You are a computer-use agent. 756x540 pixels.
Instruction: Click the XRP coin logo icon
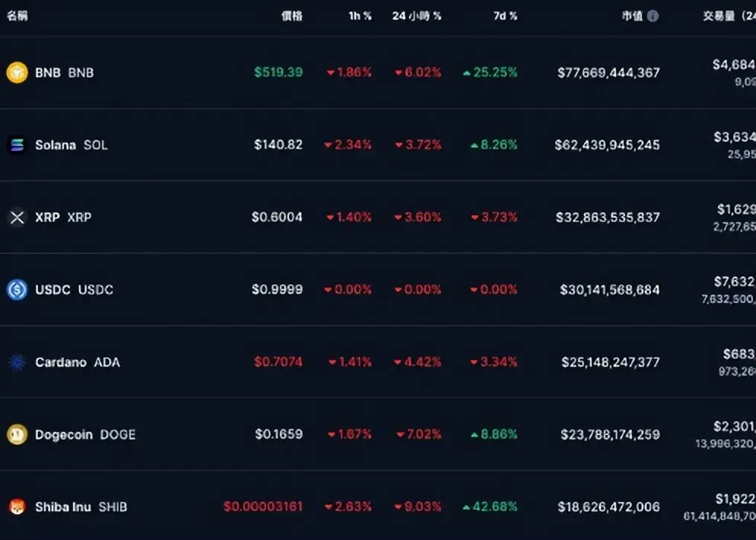click(x=17, y=218)
